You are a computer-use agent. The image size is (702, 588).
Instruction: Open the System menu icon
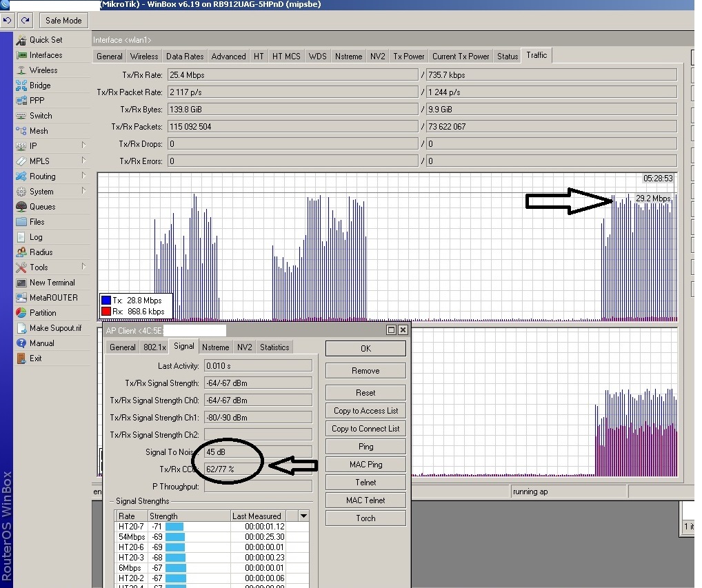(21, 192)
